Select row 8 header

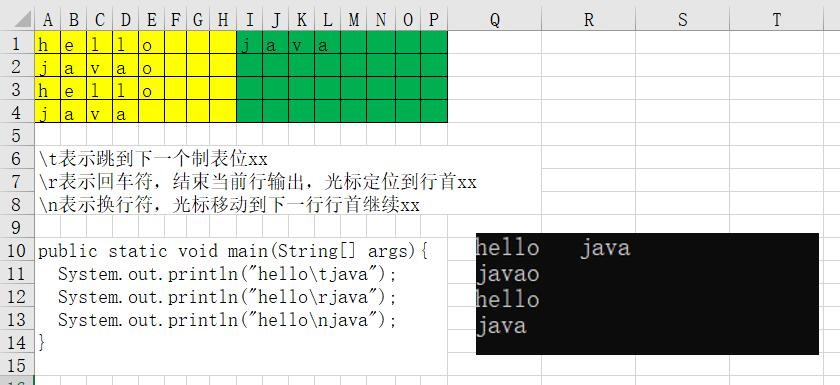(x=17, y=203)
